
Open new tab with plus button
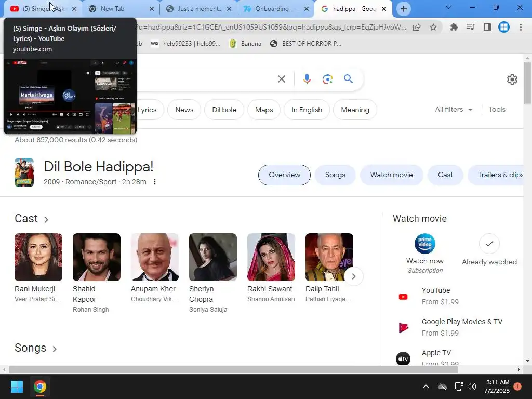403,9
